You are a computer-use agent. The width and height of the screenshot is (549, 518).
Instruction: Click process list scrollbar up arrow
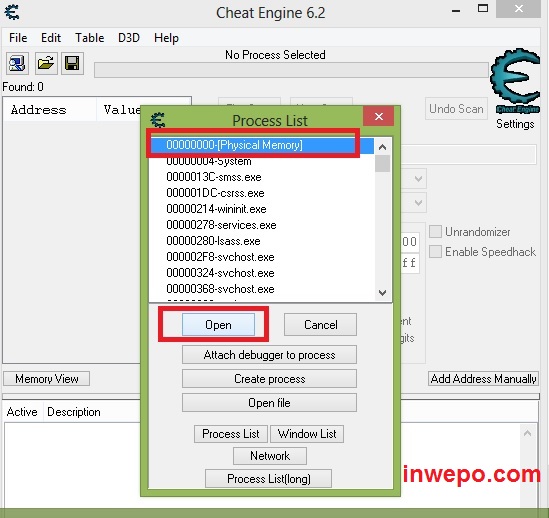[382, 147]
